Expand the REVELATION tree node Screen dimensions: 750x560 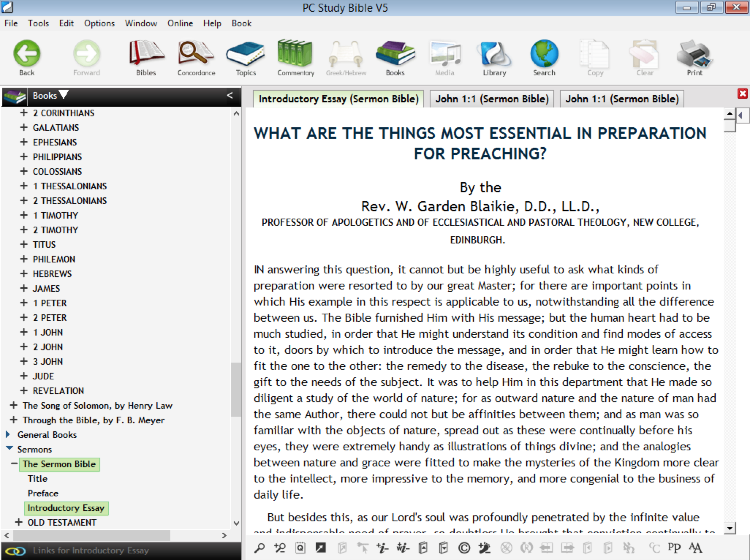click(x=24, y=391)
